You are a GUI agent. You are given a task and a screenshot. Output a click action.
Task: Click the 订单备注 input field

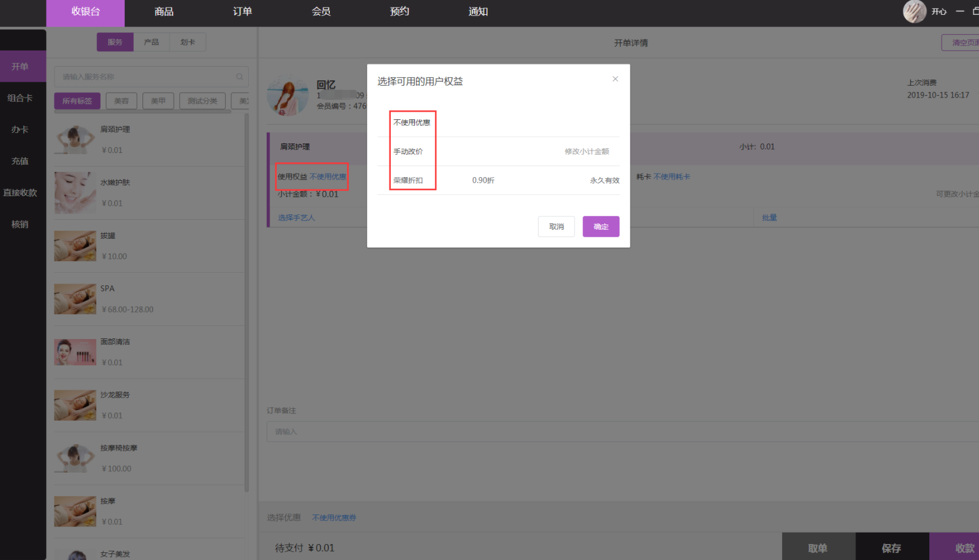[623, 432]
